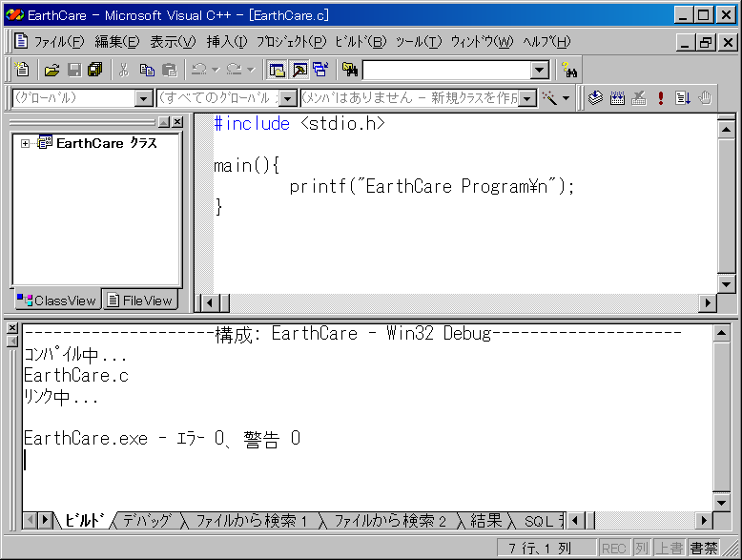Click the New Text File toolbar icon

point(22,70)
